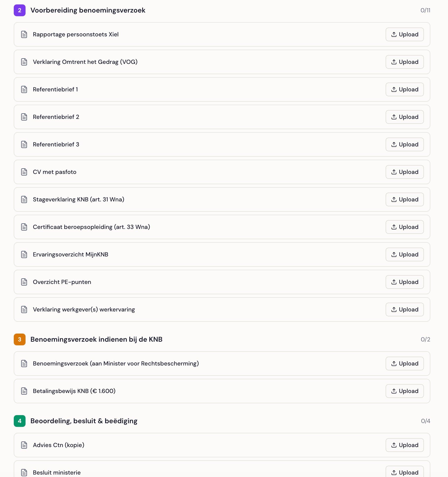The width and height of the screenshot is (448, 477).
Task: Upload the Besluit ministerie document
Action: click(x=405, y=472)
